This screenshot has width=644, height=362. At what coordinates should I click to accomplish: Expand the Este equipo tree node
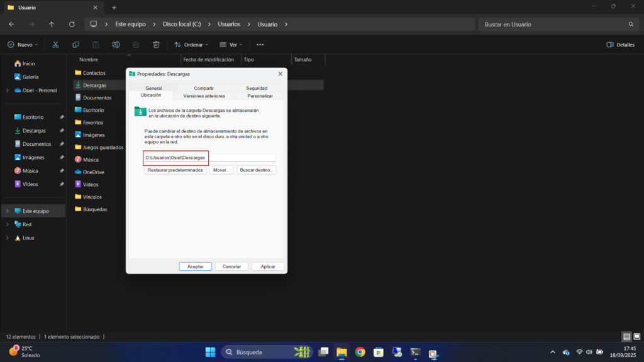(7, 211)
